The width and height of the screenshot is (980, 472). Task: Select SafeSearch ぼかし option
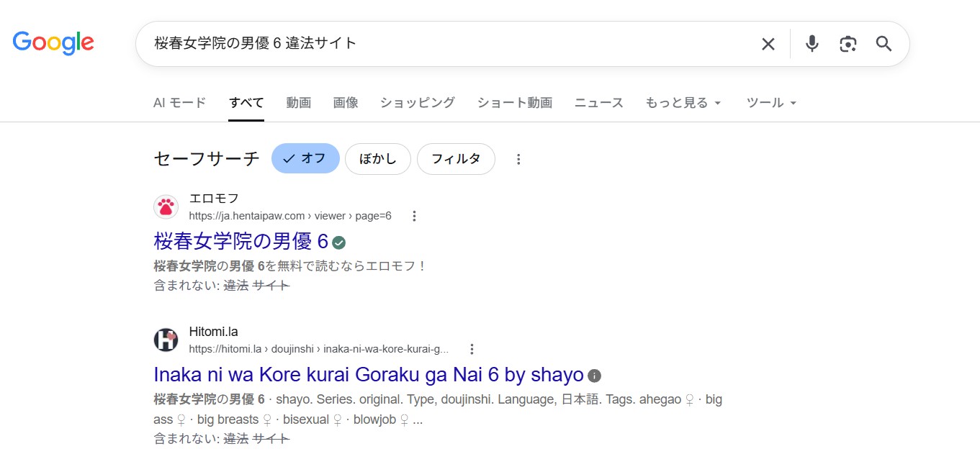[x=378, y=159]
